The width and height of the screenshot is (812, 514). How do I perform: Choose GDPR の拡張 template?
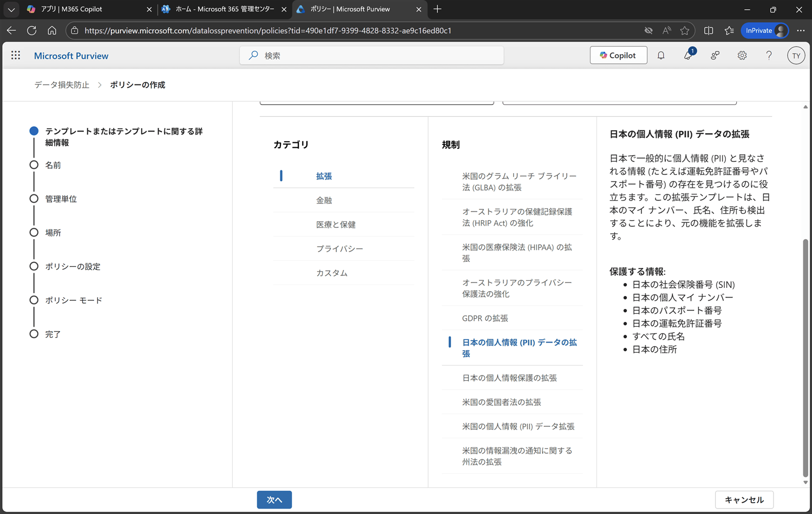pos(512,318)
